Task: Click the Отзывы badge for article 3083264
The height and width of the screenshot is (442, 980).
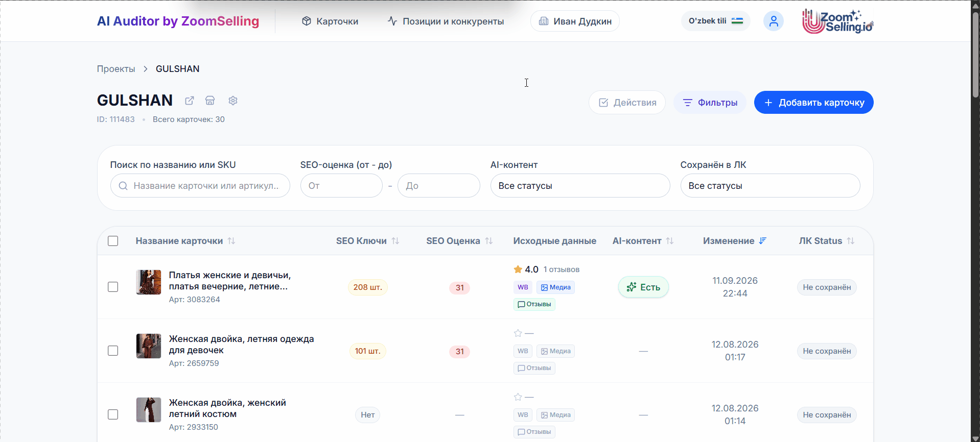Action: pyautogui.click(x=534, y=304)
